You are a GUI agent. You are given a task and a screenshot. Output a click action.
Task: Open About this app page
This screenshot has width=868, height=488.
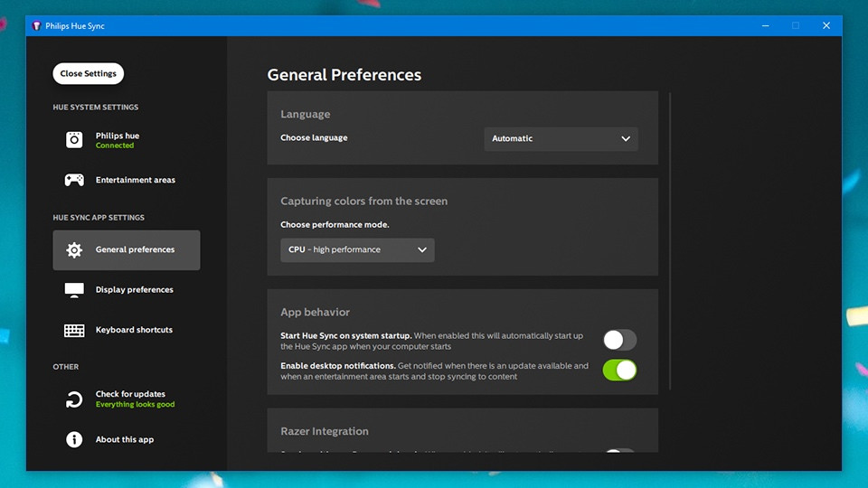[x=127, y=439]
